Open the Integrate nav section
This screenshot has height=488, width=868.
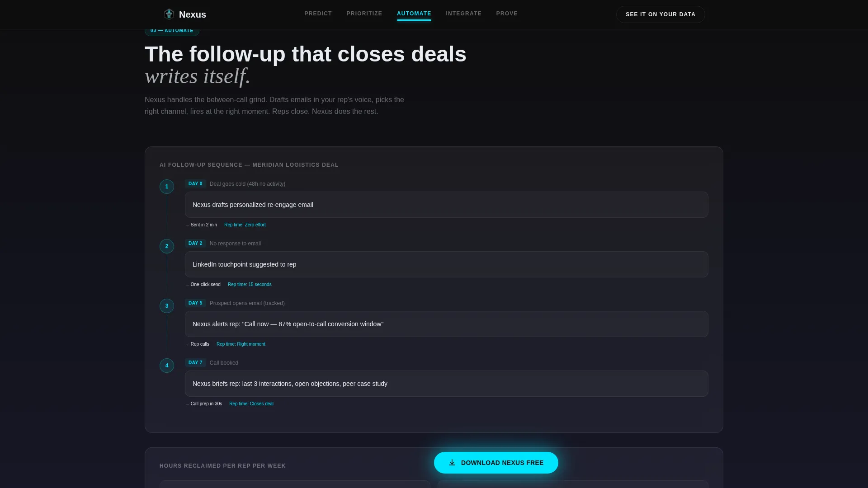[464, 14]
